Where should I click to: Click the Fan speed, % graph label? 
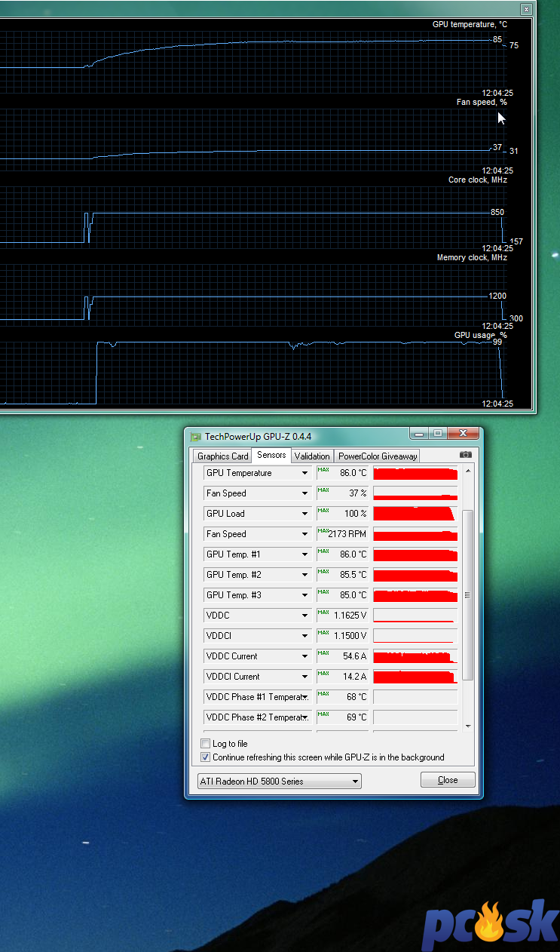(482, 102)
